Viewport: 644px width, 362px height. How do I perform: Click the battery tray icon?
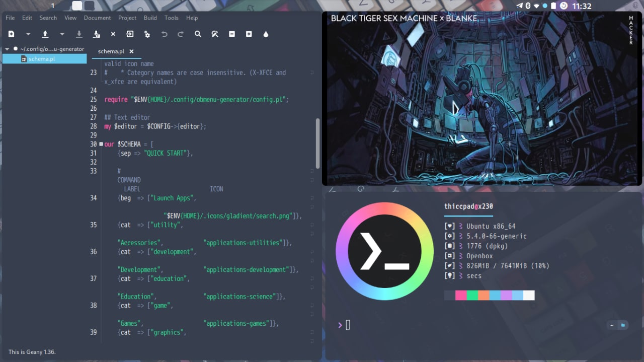point(553,6)
